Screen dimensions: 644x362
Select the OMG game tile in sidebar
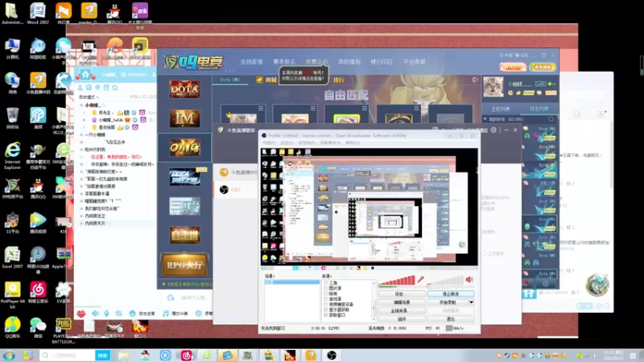coord(185,147)
